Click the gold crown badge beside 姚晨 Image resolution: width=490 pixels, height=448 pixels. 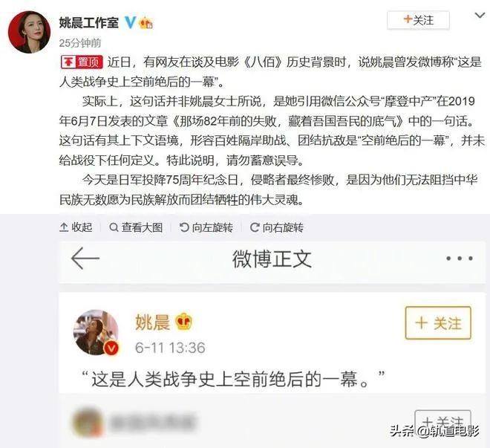184,322
